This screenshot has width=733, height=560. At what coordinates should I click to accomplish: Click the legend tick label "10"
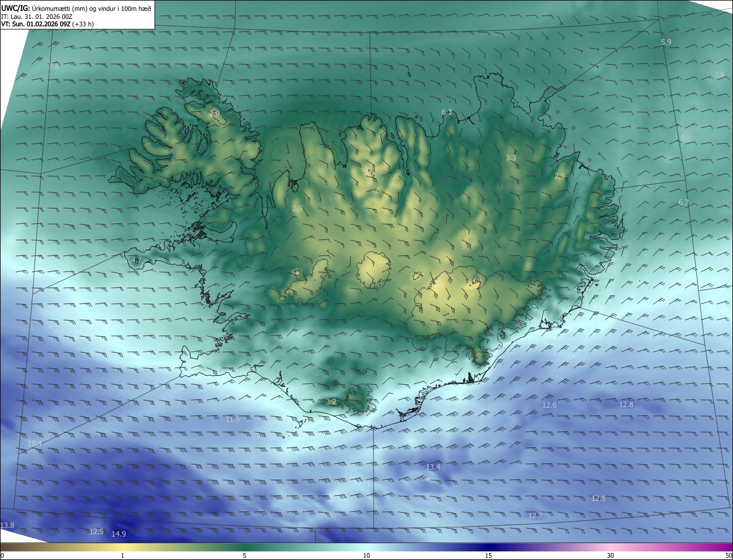pos(366,556)
